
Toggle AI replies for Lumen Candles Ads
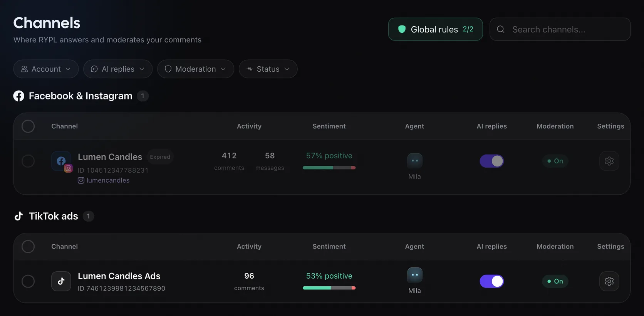click(492, 281)
